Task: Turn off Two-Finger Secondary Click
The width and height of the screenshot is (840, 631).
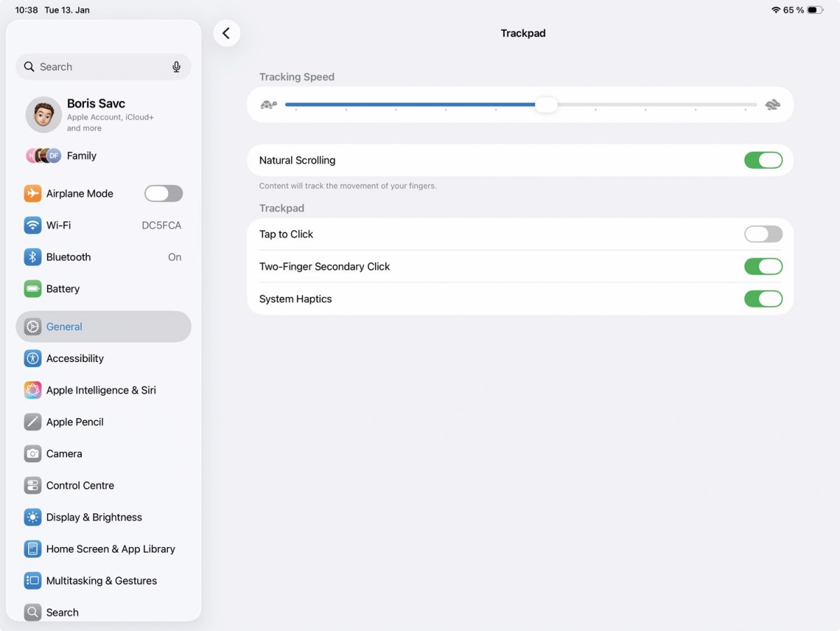Action: (x=763, y=266)
